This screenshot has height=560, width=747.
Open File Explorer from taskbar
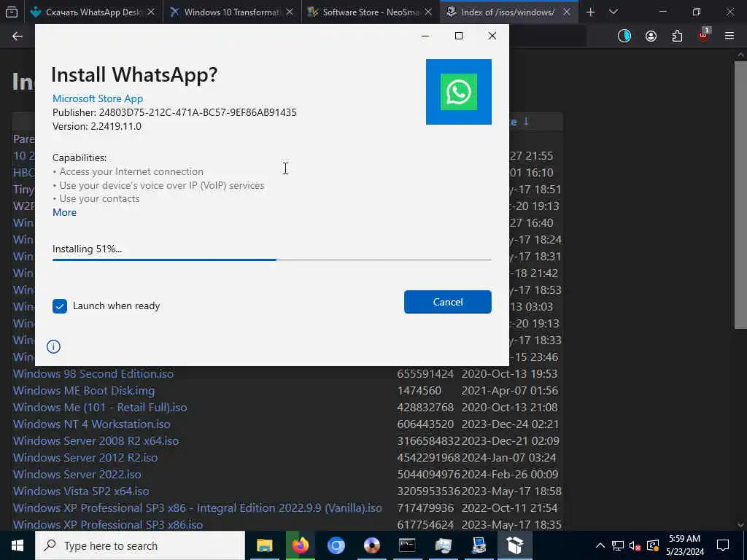click(x=264, y=545)
